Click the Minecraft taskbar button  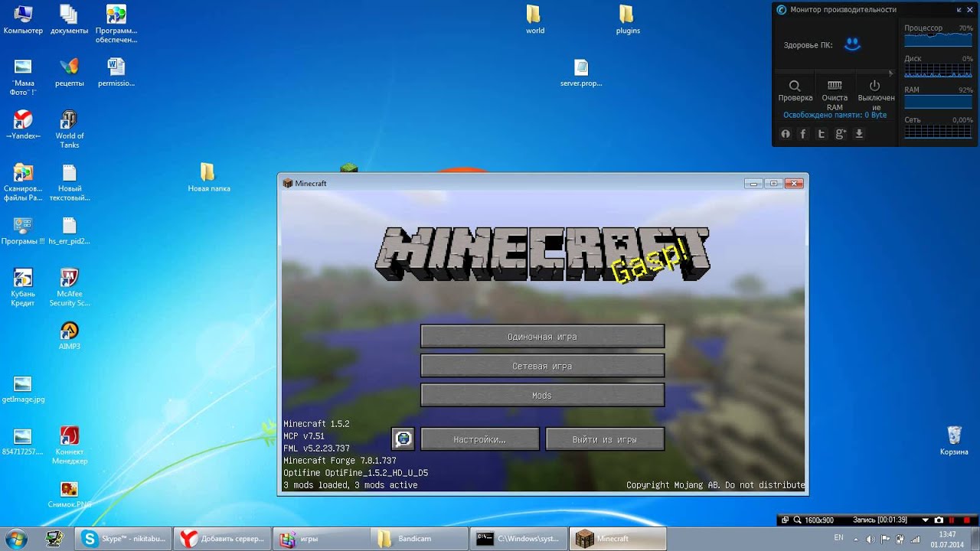[618, 539]
